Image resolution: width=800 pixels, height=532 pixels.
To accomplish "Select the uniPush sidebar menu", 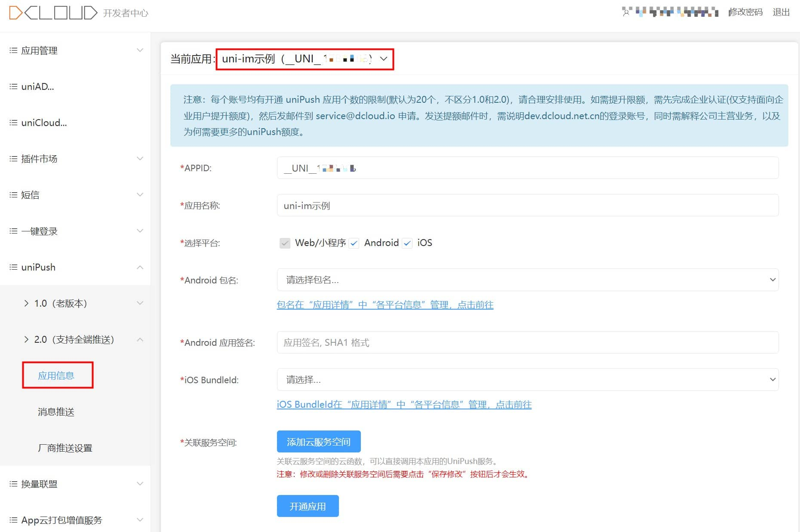I will pyautogui.click(x=75, y=267).
